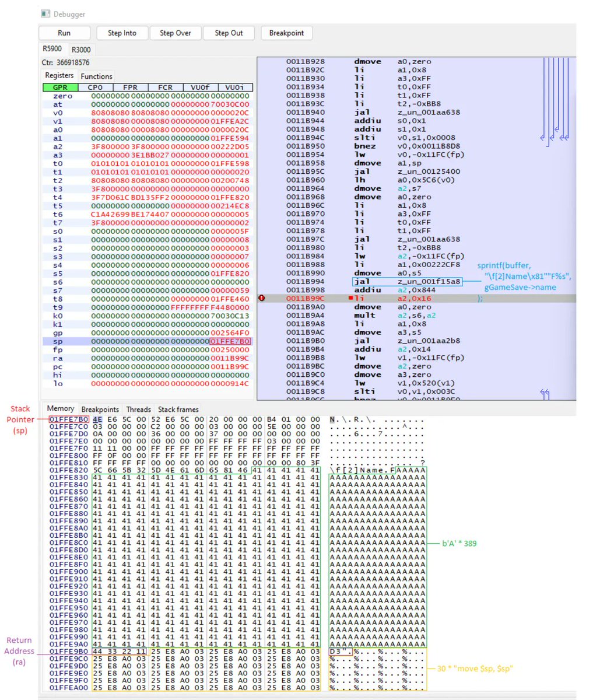Select the FPR register tab
593x700 pixels.
tap(130, 87)
